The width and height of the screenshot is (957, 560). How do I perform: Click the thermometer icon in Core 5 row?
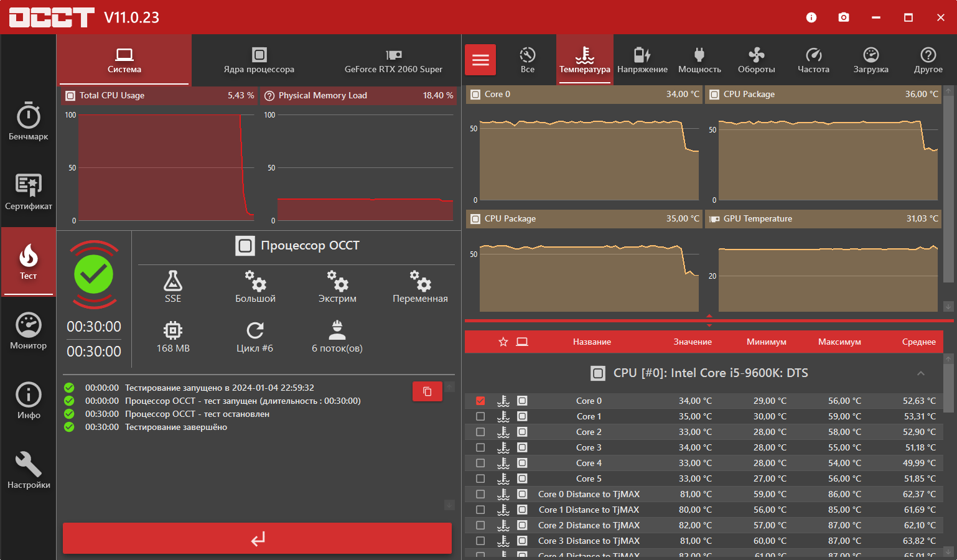(x=503, y=478)
